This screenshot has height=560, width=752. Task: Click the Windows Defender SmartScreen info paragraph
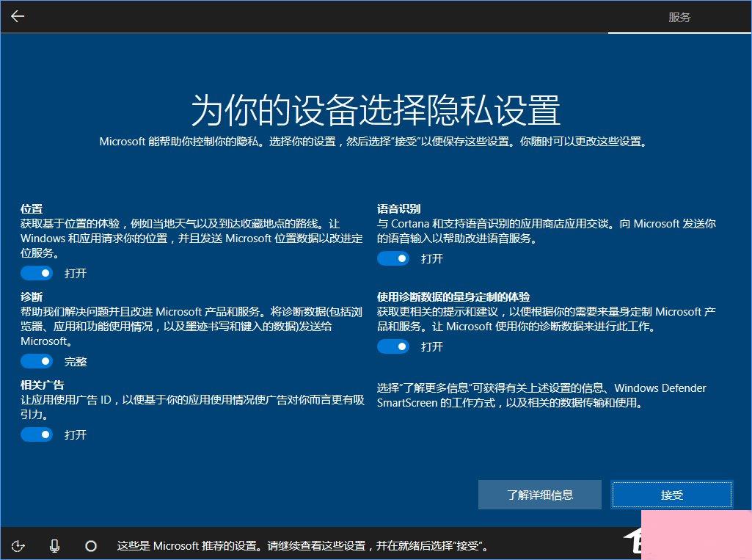541,395
